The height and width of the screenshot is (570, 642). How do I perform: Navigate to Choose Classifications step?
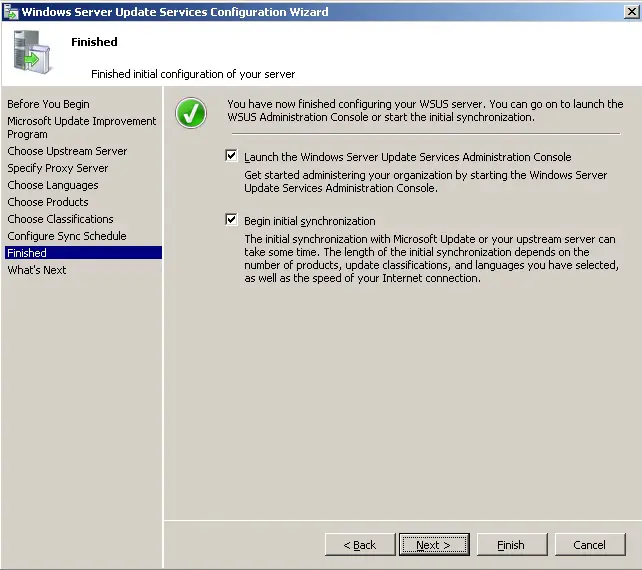tap(60, 219)
